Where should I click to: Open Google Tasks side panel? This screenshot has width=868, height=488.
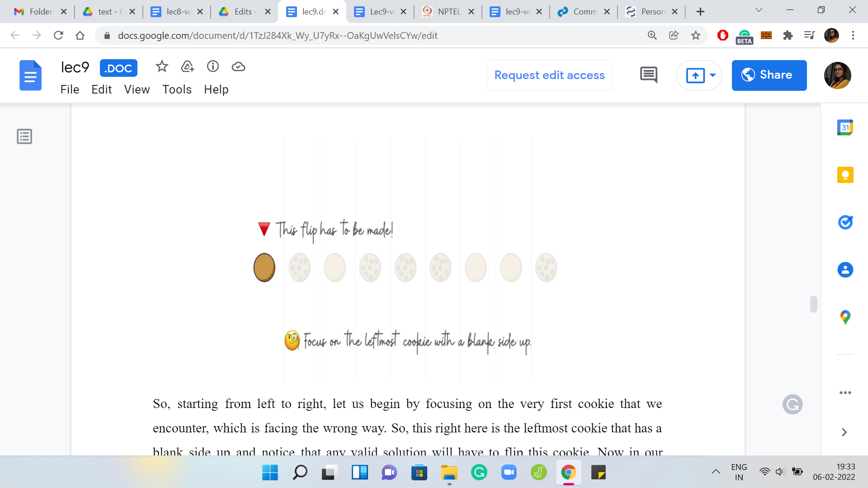(845, 222)
